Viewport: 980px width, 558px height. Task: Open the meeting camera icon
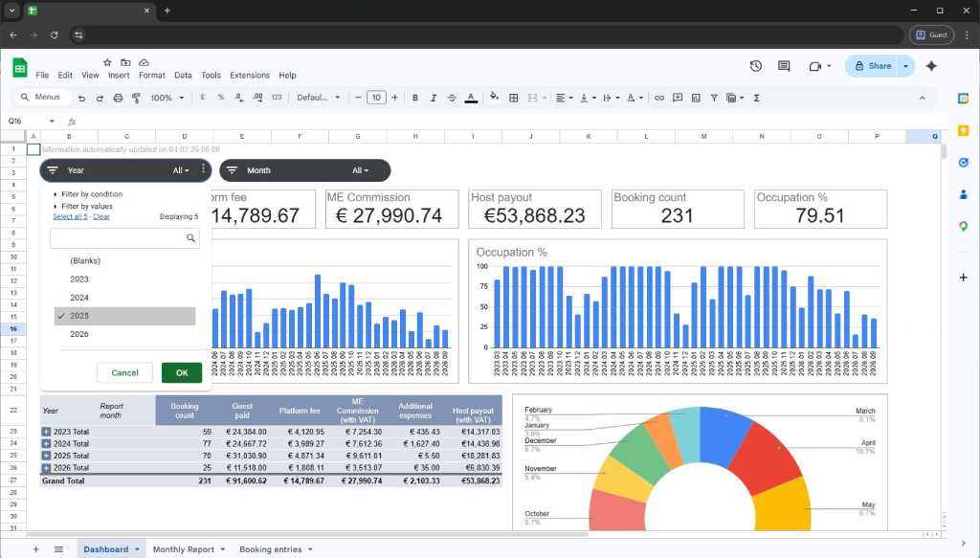(815, 66)
